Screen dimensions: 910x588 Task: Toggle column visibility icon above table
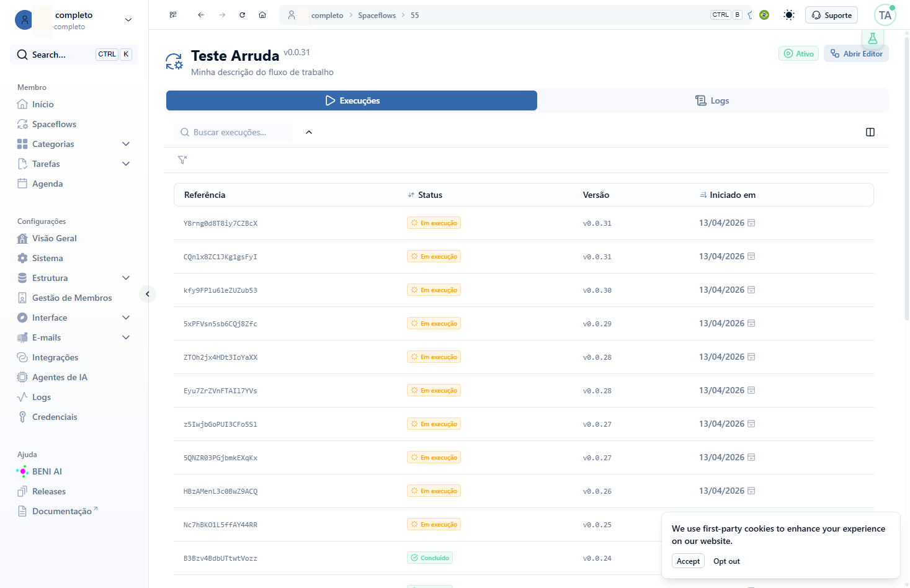click(x=870, y=132)
